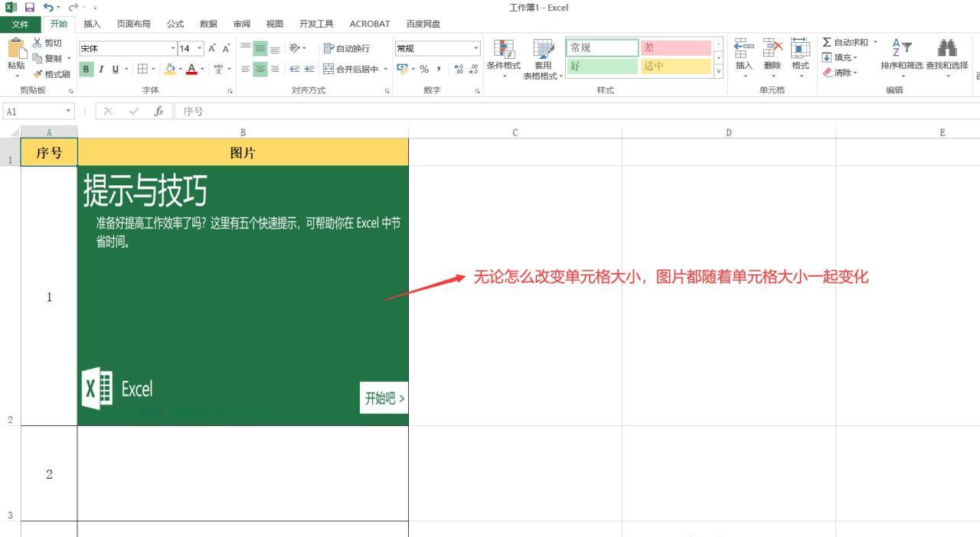Open 填充 fill dropdown
Image resolution: width=980 pixels, height=537 pixels.
(x=840, y=57)
